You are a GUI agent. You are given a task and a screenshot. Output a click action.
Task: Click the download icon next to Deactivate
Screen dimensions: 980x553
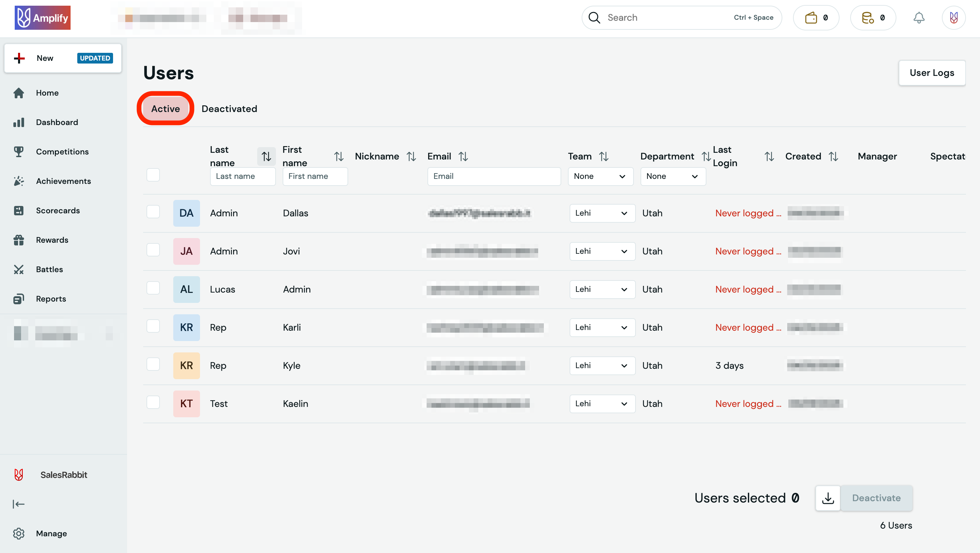pos(828,498)
